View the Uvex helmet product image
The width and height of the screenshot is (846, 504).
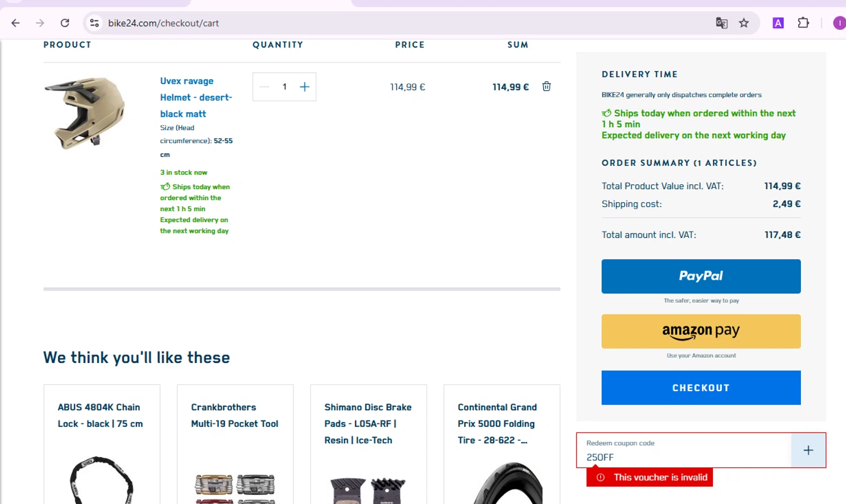85,113
